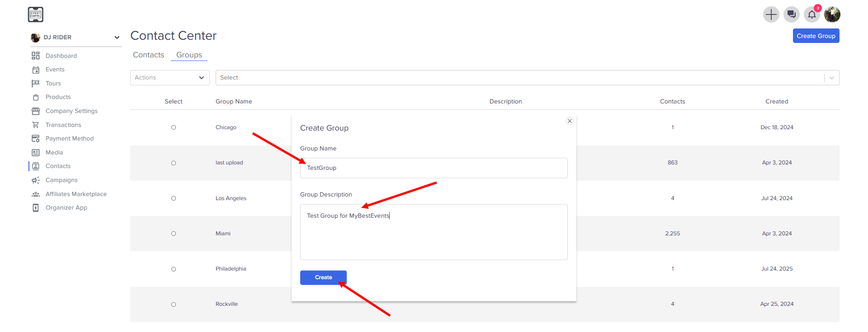
Task: Click the Transactions cart icon
Action: (36, 125)
